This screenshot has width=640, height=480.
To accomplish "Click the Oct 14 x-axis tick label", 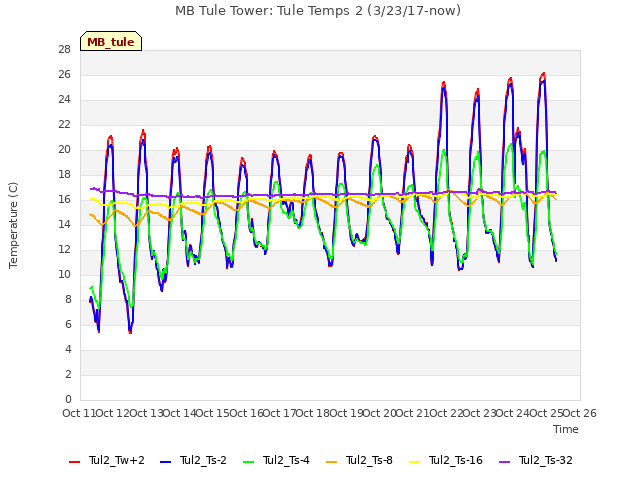I will tap(179, 413).
